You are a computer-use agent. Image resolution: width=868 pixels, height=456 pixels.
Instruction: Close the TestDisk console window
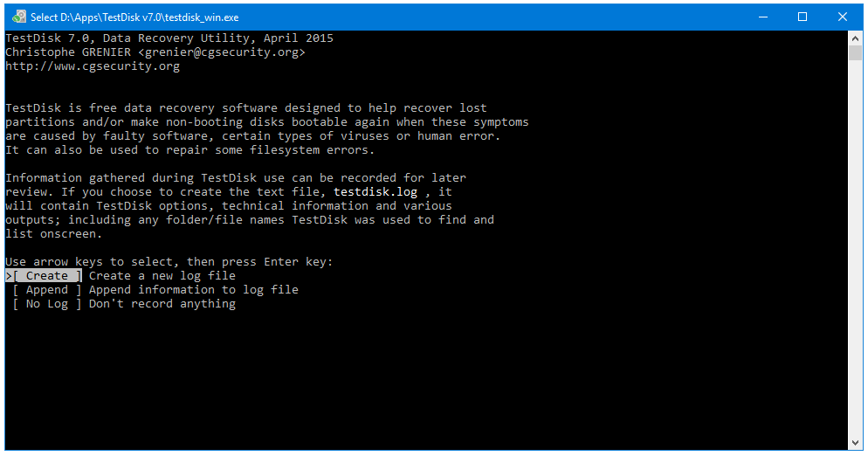842,17
